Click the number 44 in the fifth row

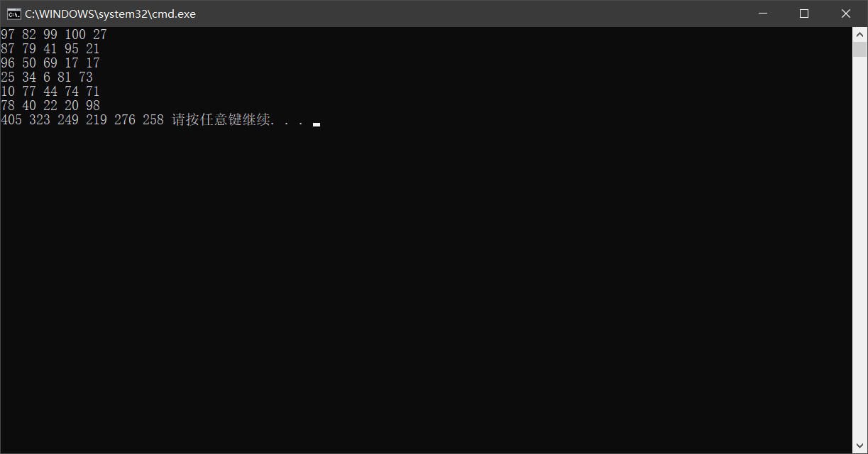point(50,92)
